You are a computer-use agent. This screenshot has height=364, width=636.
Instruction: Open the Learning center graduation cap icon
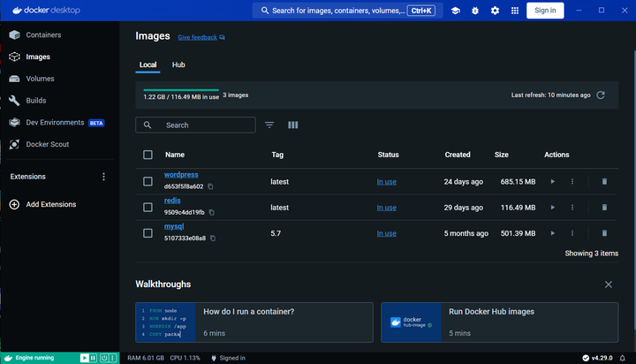(456, 11)
